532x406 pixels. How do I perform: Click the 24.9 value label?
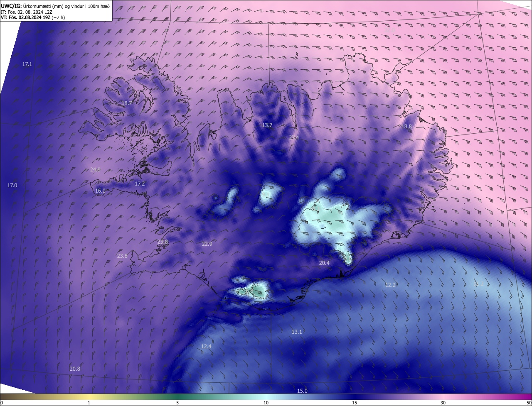pos(95,169)
